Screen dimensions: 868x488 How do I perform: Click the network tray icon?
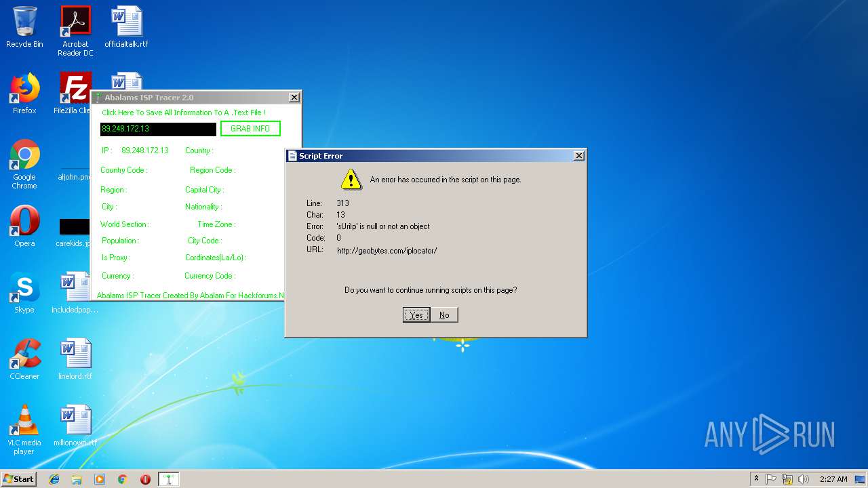click(787, 479)
